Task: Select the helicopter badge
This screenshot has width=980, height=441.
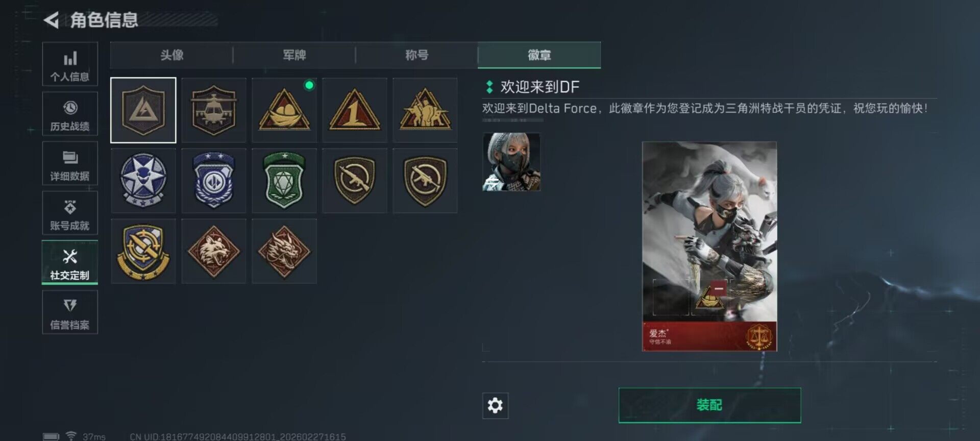Action: coord(214,110)
